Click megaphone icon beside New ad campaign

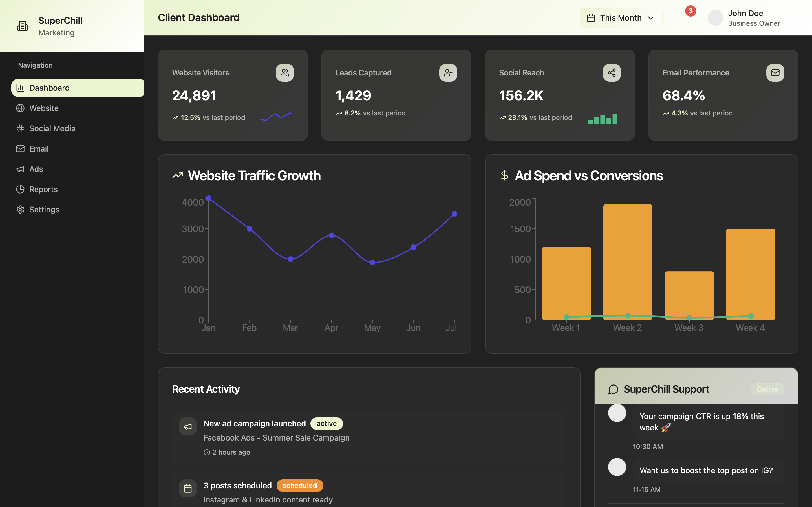tap(187, 426)
